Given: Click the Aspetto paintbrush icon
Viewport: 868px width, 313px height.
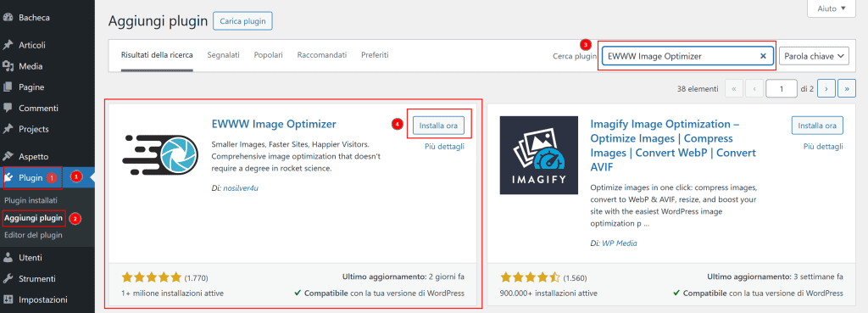Looking at the screenshot, I should (8, 157).
